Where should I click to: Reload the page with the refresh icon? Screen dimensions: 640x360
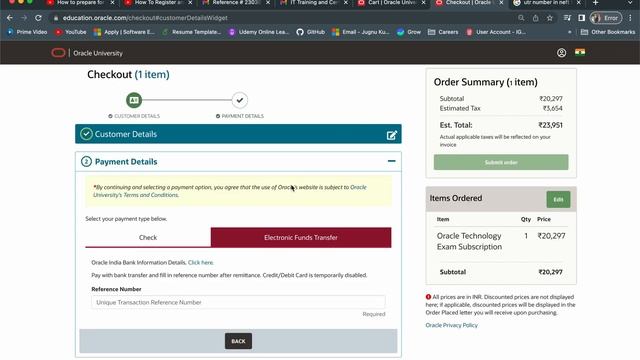pos(38,18)
